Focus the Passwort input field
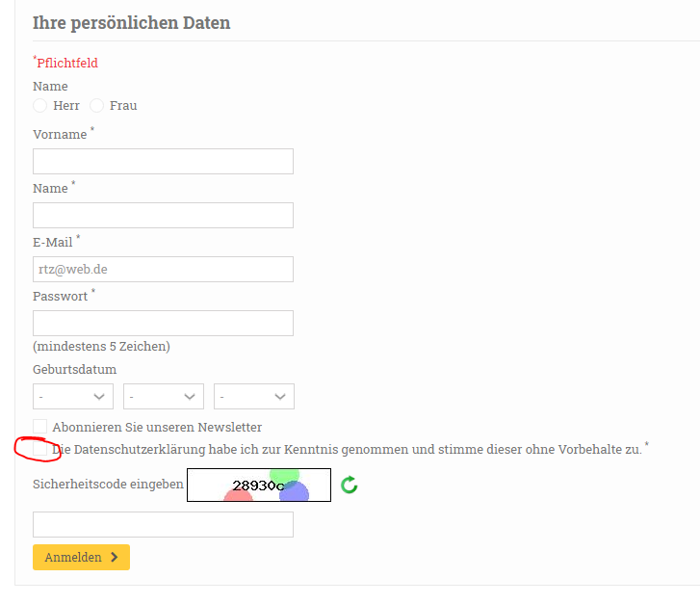700x604 pixels. point(163,323)
